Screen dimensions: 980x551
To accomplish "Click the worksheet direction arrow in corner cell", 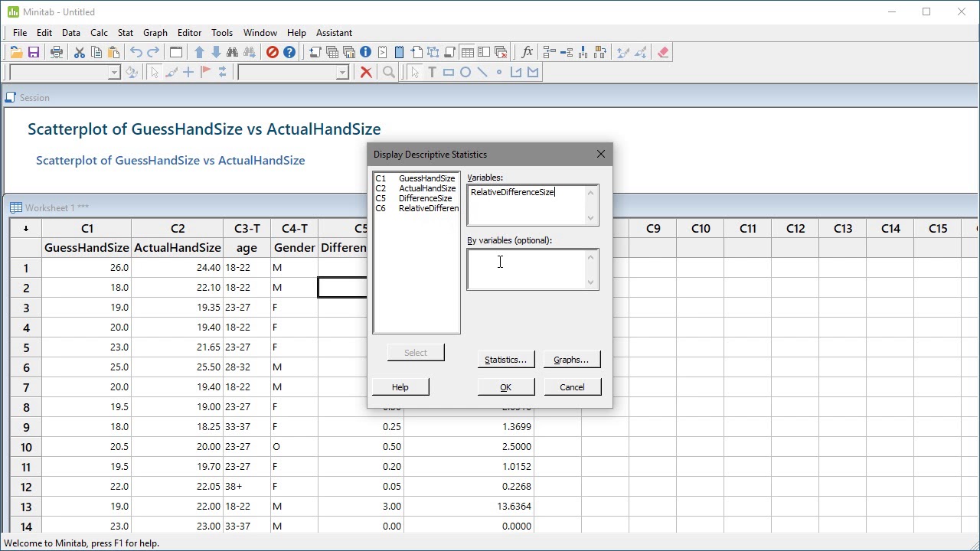I will [25, 228].
